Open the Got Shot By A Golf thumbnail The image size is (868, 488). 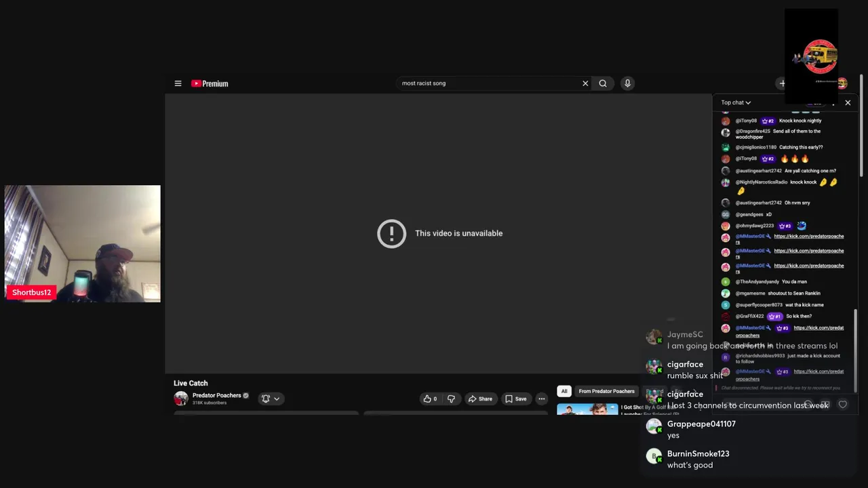(587, 409)
